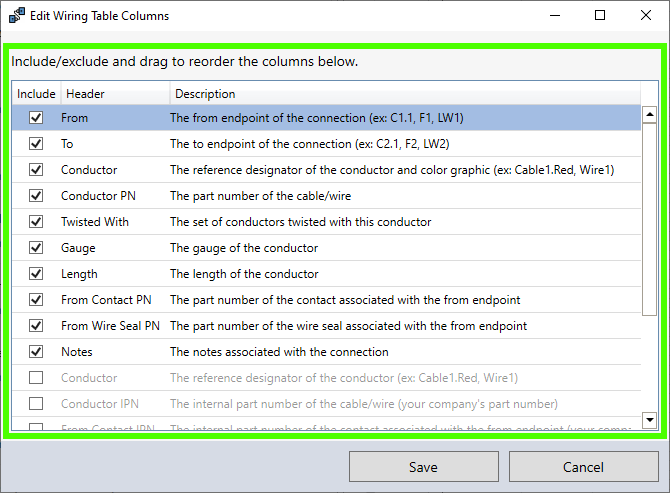Click the conductor and color graphic description

[x=392, y=170]
